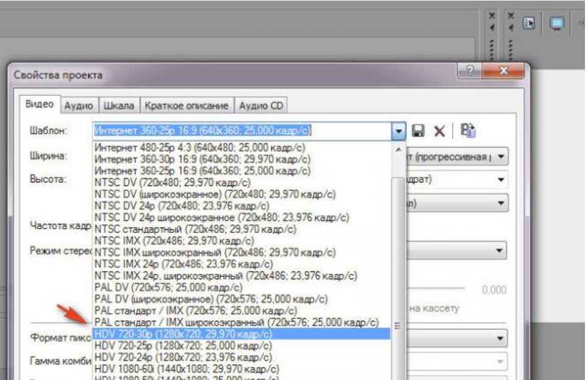Image resolution: width=588 pixels, height=380 pixels.
Task: Select NTSC стандартный (720x486) list entry
Action: point(195,230)
